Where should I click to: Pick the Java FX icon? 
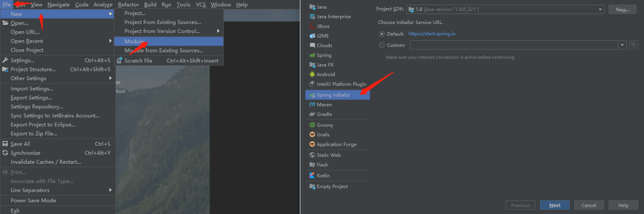[x=312, y=65]
